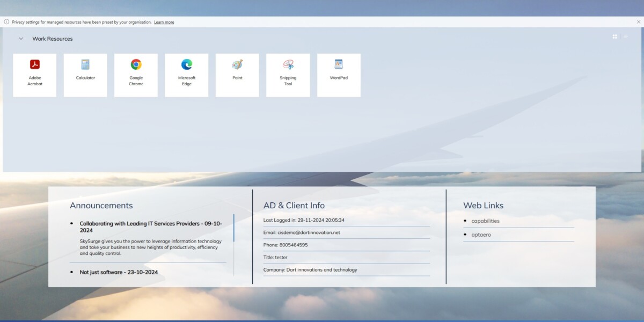Click the Work Resources header label
This screenshot has height=322, width=644.
click(52, 39)
